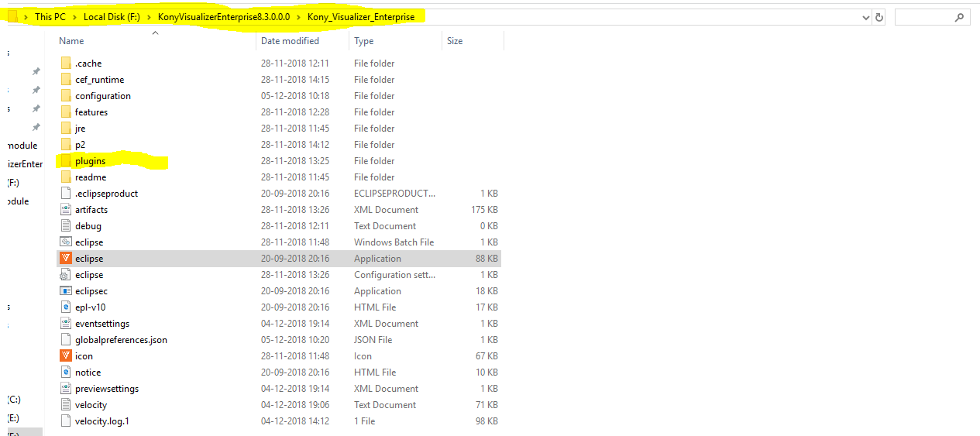Expand the chevron after This PC
Screen dimensions: 980x436
click(x=75, y=17)
